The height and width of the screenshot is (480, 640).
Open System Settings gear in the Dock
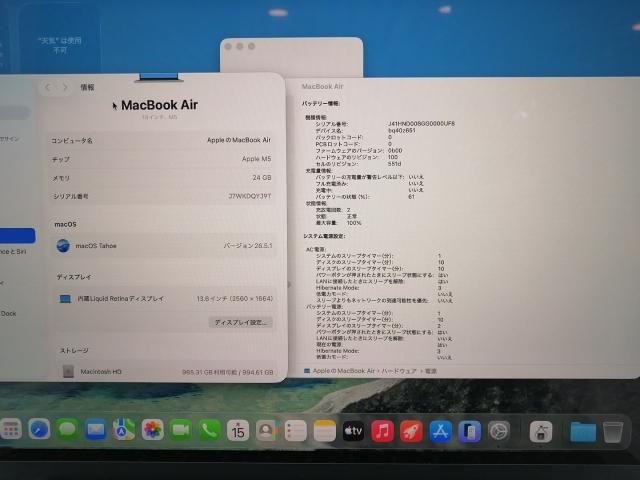click(499, 431)
